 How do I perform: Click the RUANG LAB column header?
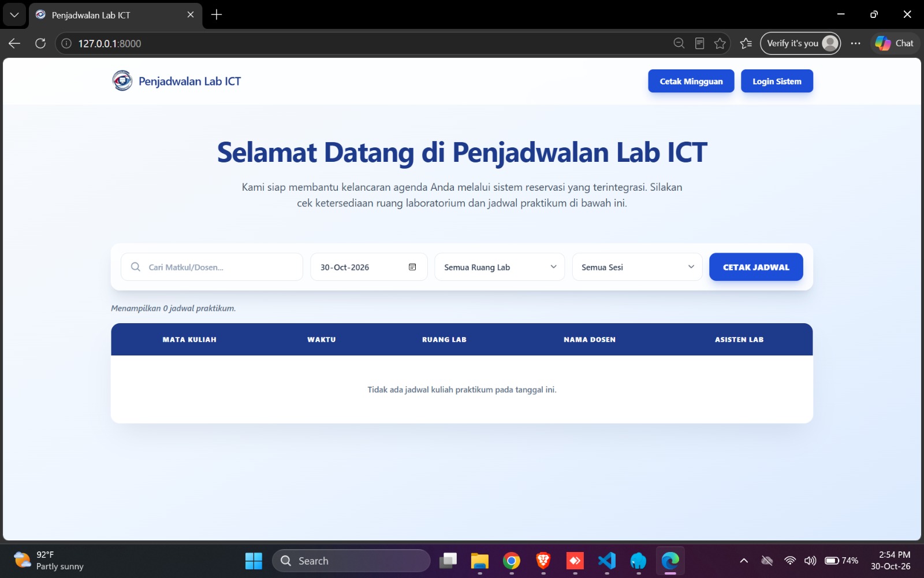(444, 340)
